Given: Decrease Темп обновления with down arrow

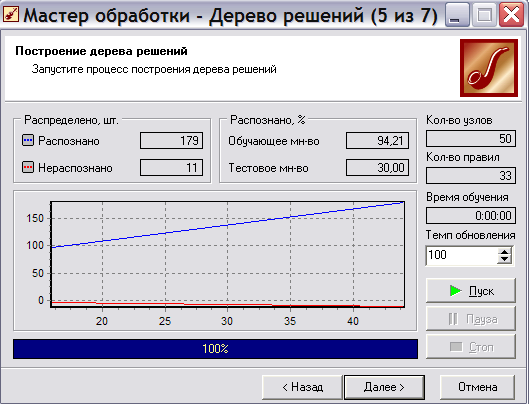Looking at the screenshot, I should coord(505,260).
